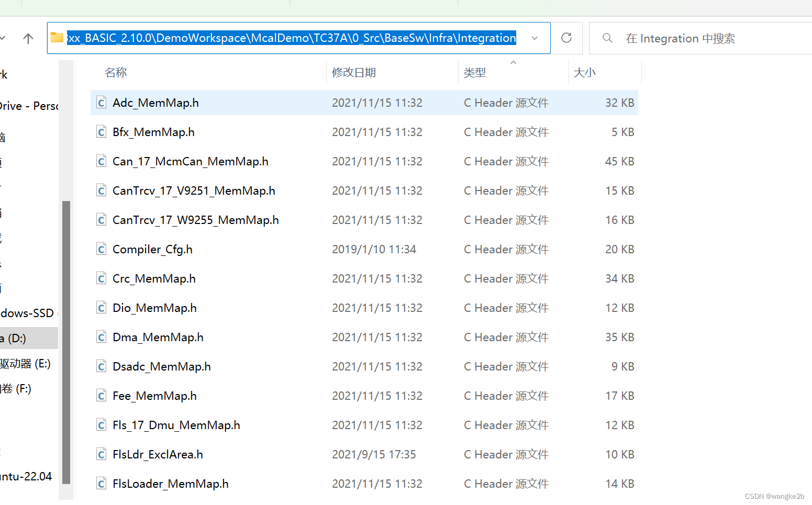Viewport: 812px width, 505px height.
Task: Select file name Dio_MemMap.h
Action: coord(154,308)
